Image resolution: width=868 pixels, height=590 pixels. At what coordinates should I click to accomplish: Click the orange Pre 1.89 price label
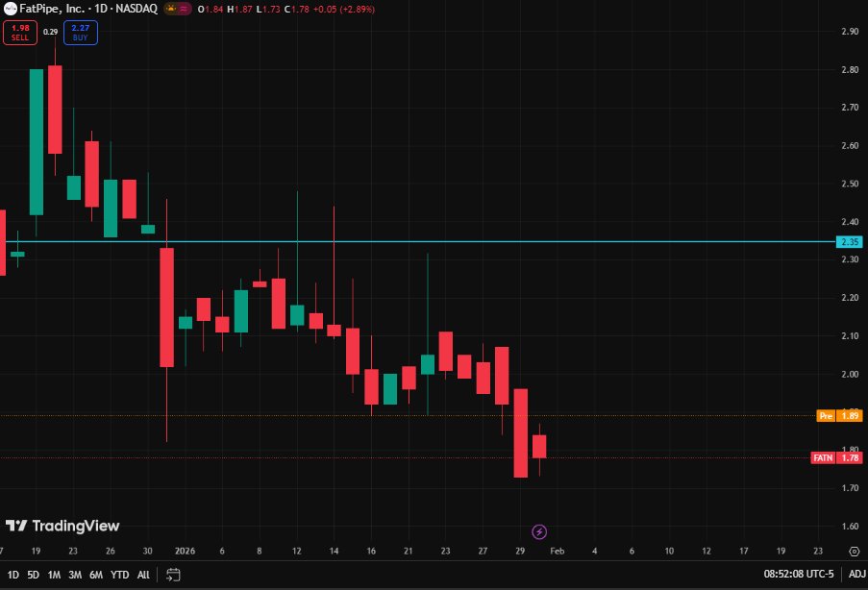pyautogui.click(x=839, y=416)
